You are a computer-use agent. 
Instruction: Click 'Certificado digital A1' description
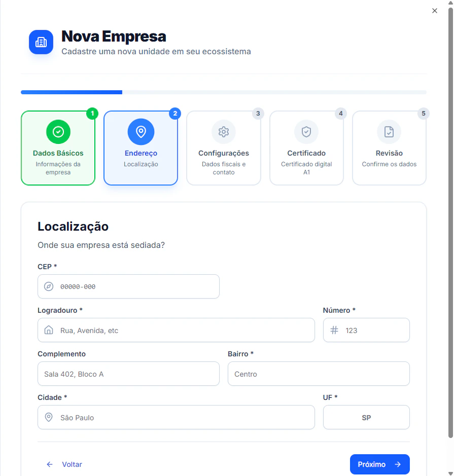306,168
